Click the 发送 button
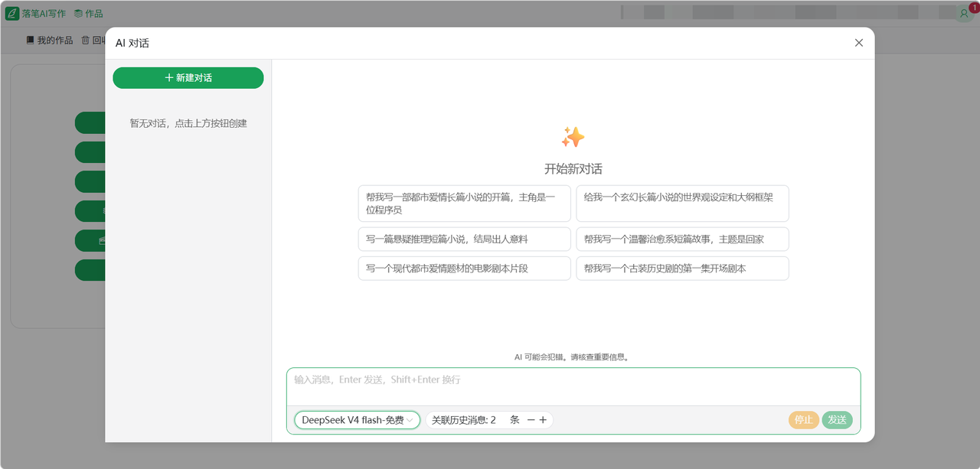Screen dimensions: 980x469 click(837, 420)
